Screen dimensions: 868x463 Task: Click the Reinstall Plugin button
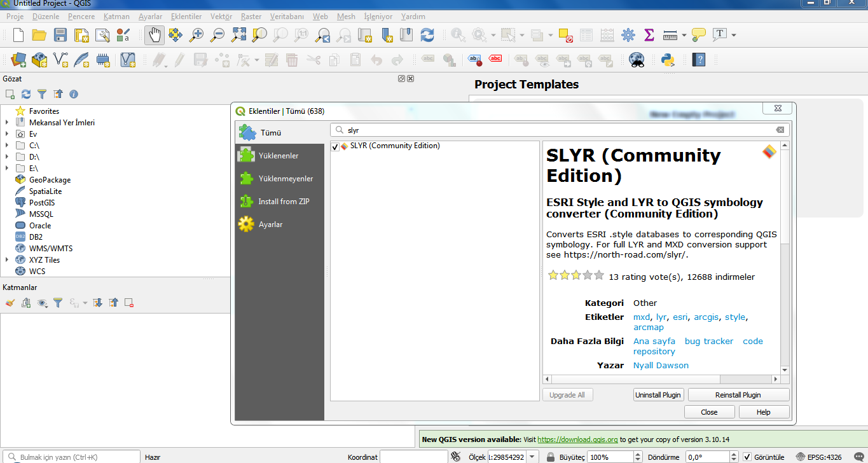[x=738, y=395]
